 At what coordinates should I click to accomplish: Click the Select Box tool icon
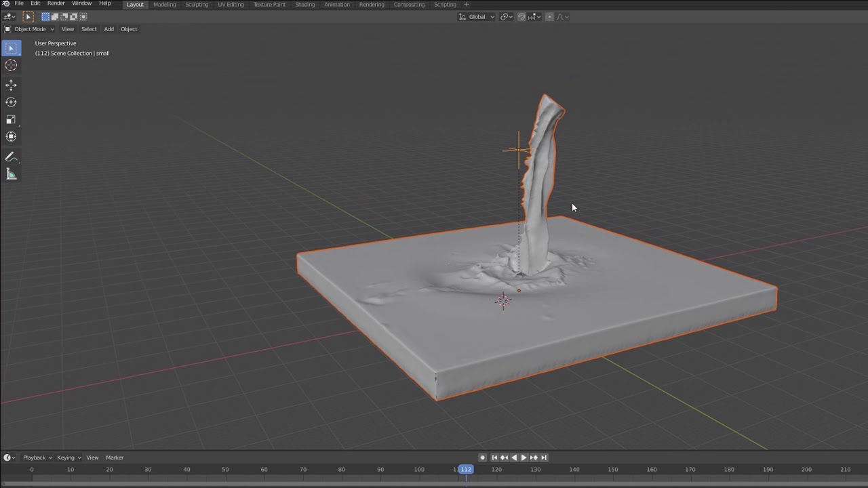(x=11, y=48)
